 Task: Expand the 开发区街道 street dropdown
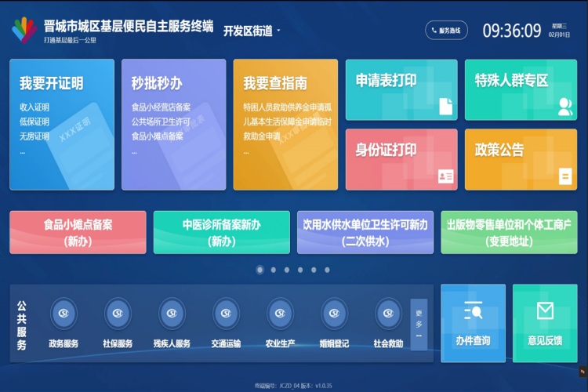pyautogui.click(x=252, y=31)
